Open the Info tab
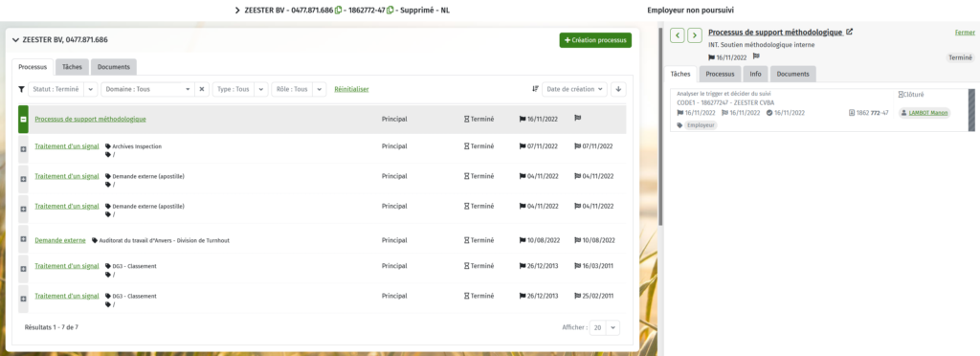980x356 pixels. tap(756, 74)
